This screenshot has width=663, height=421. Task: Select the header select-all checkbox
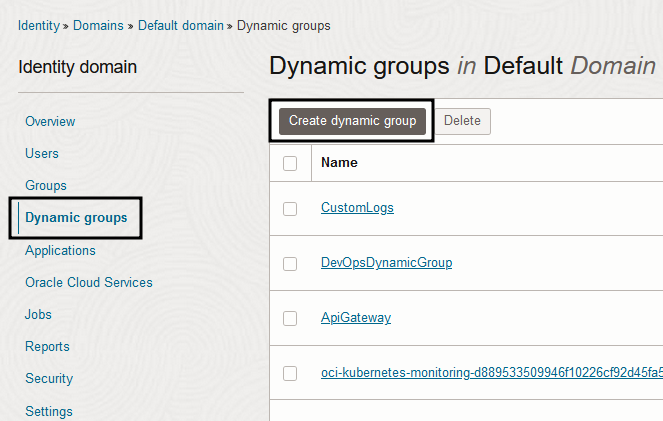point(290,163)
